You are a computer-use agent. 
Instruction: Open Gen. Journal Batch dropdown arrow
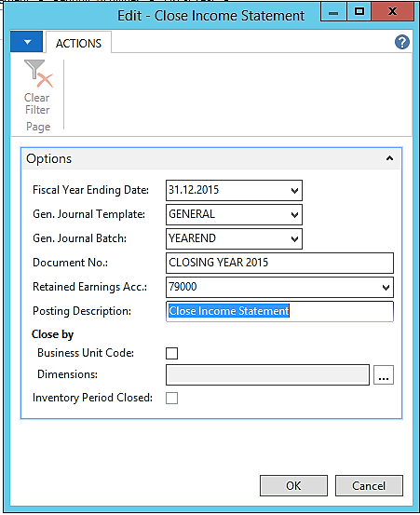click(x=294, y=238)
